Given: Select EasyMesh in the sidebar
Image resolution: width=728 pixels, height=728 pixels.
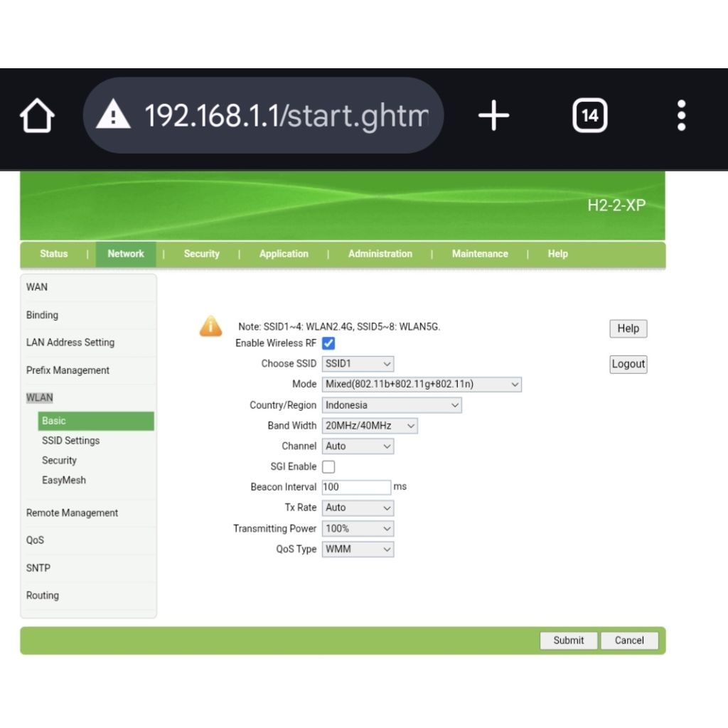Looking at the screenshot, I should pos(63,481).
